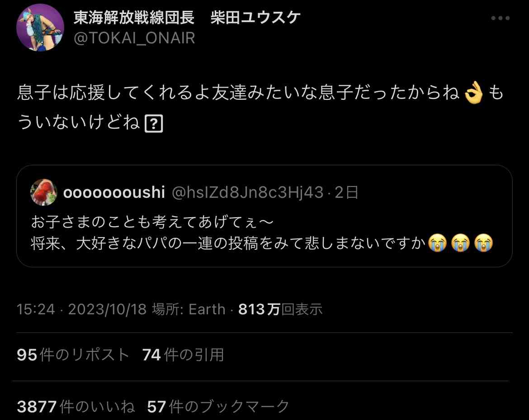Open the 場所: Earth location label
Viewport: 529px width, 420px height.
pos(189,309)
